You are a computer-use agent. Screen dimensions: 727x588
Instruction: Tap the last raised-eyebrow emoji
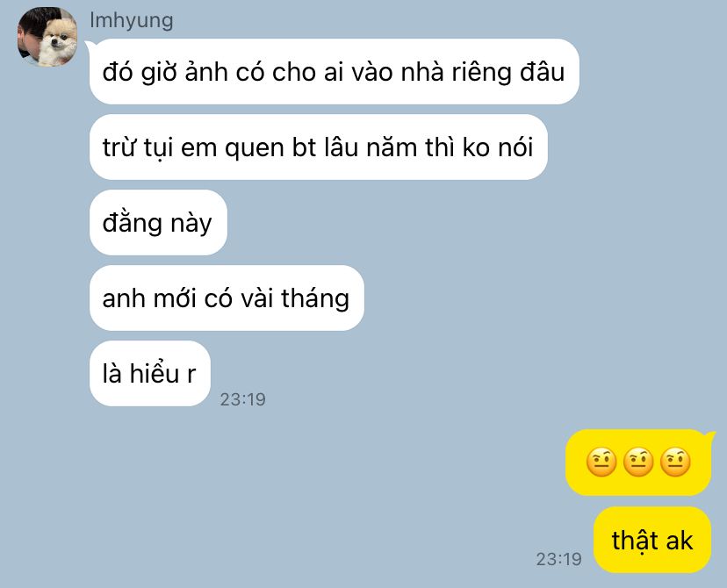tap(675, 462)
